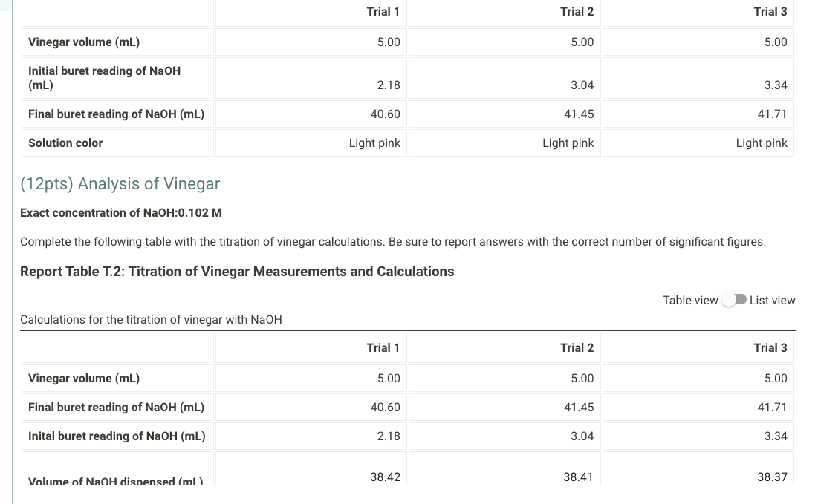Edit the Trial 2 solution color entry

[504, 143]
